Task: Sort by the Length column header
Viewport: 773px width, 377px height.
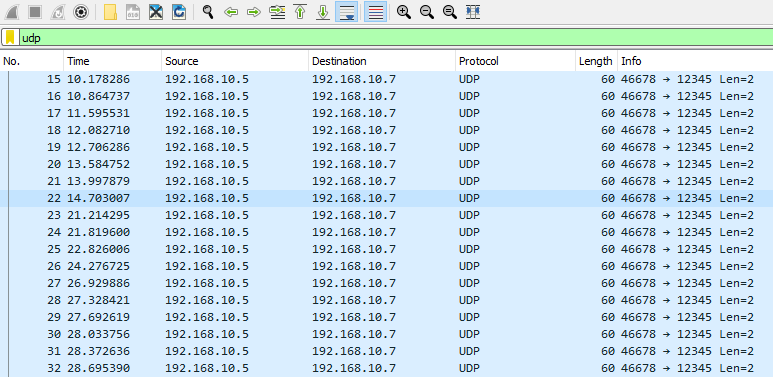Action: pos(596,61)
